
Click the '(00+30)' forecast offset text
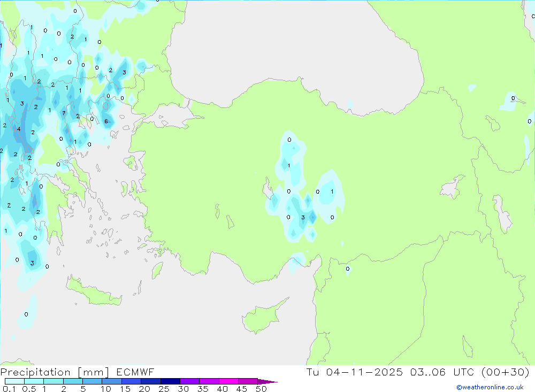pos(505,372)
